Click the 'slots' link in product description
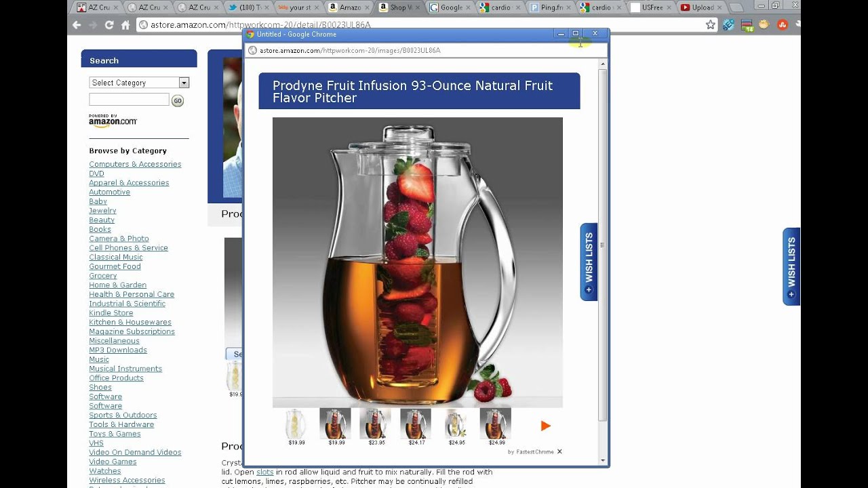 tap(265, 472)
